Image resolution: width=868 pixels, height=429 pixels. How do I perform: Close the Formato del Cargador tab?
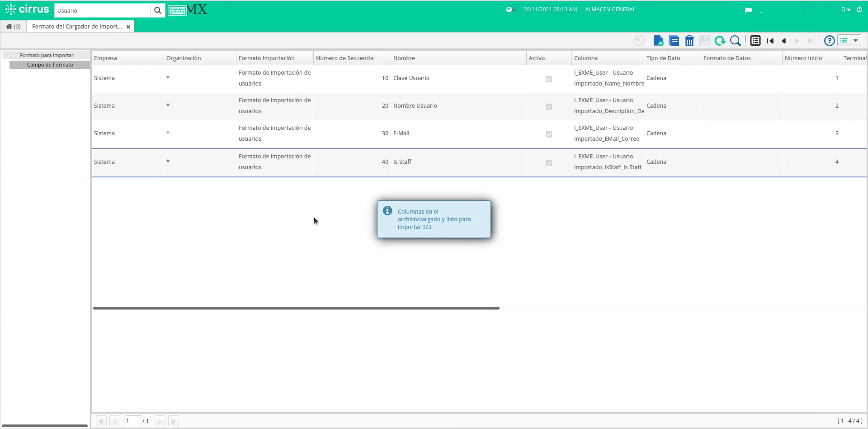click(x=129, y=26)
